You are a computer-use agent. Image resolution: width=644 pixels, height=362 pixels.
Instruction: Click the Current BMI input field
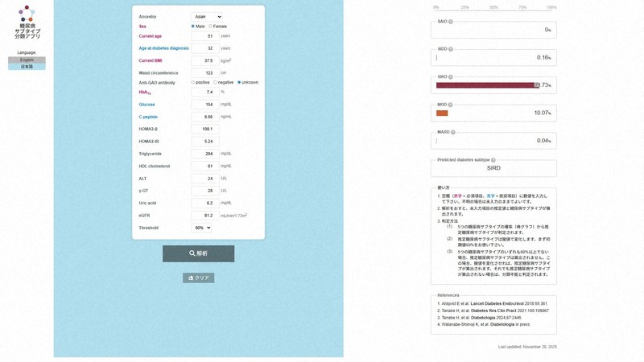pyautogui.click(x=204, y=60)
